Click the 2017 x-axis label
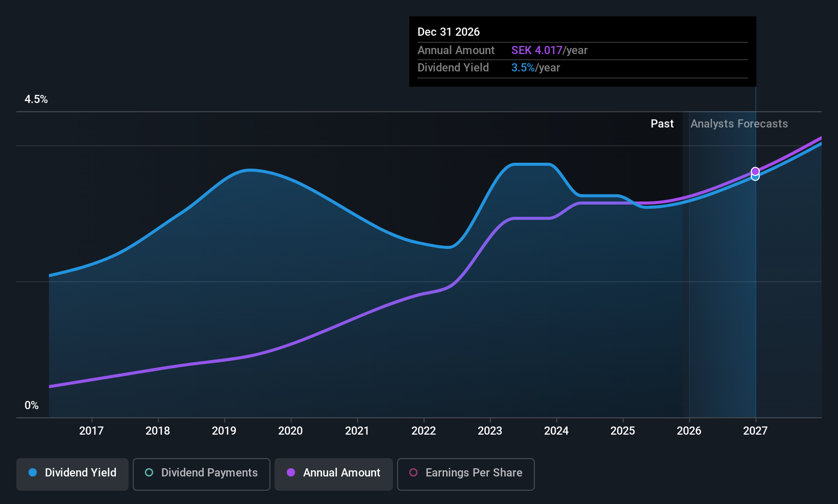 [91, 431]
